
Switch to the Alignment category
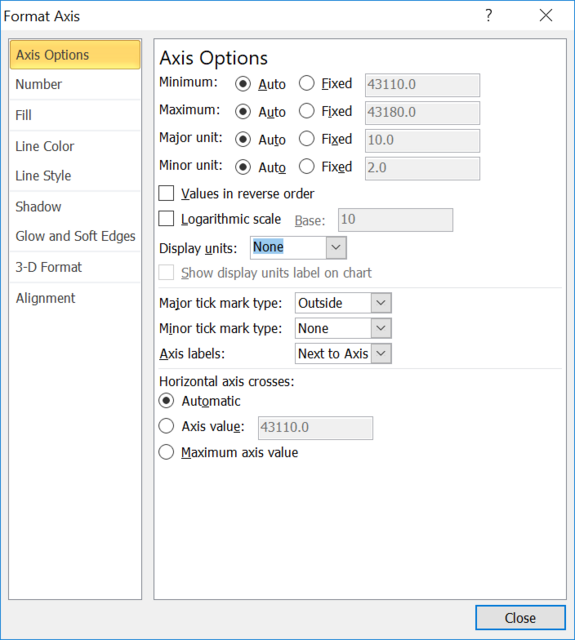[75, 298]
